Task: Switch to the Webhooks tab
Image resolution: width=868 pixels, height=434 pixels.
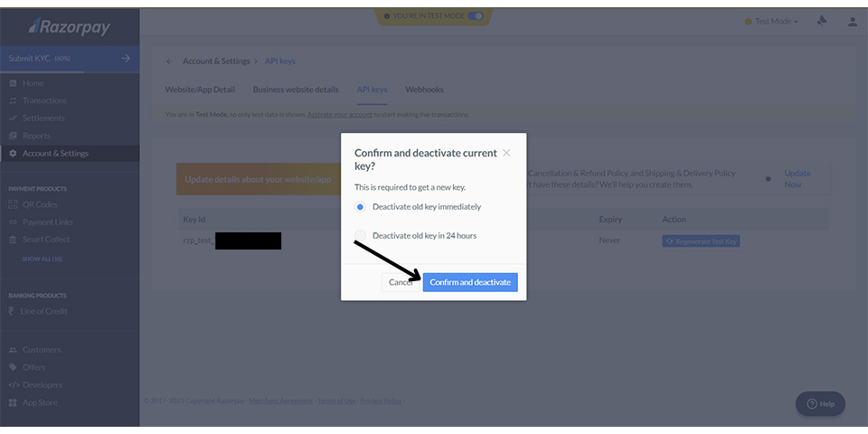Action: [424, 90]
